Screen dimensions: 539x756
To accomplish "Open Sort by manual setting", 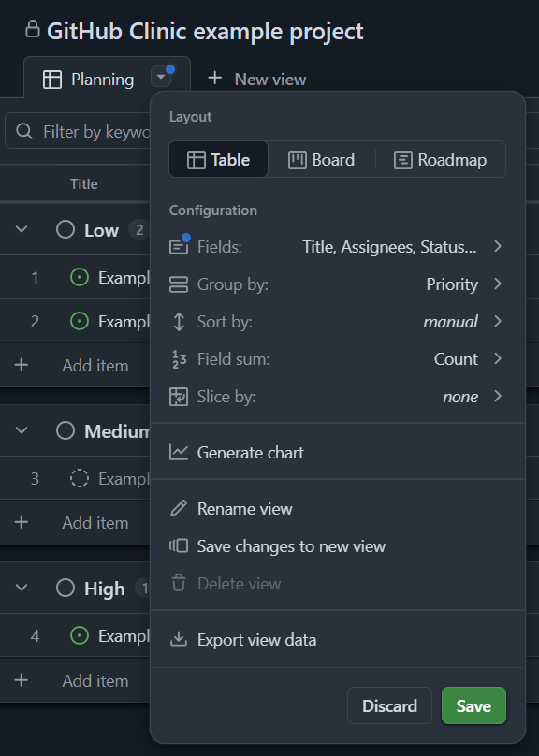I will tap(337, 322).
